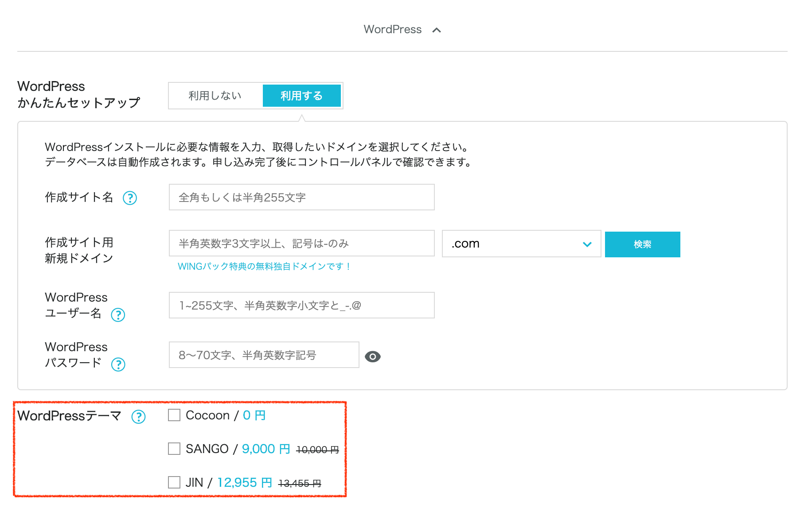Click help icon beside WordPress パスワード
812x508 pixels.
(x=118, y=365)
